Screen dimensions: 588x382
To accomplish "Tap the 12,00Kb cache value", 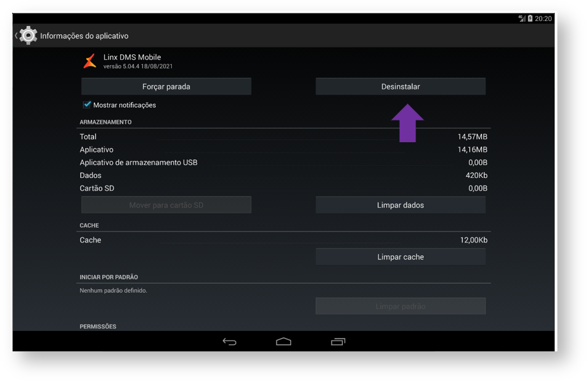I will pos(474,240).
